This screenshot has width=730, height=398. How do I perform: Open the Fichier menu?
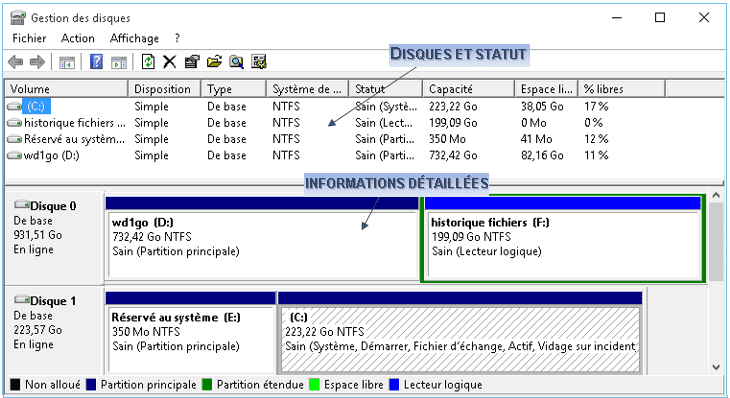pyautogui.click(x=29, y=38)
